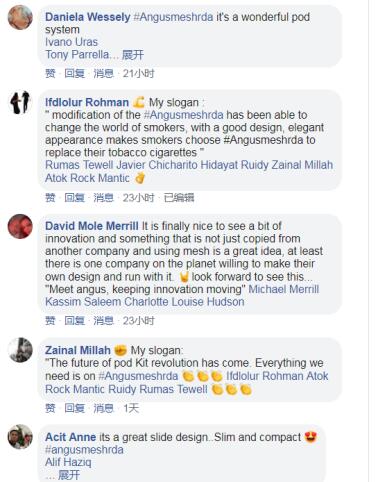Image resolution: width=379 pixels, height=482 pixels.
Task: Open Zainal Millah's grayscale avatar
Action: click(20, 350)
